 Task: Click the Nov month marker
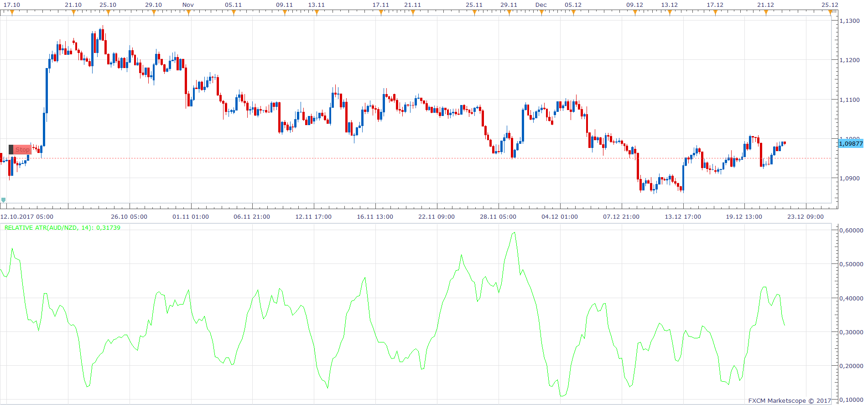(188, 12)
